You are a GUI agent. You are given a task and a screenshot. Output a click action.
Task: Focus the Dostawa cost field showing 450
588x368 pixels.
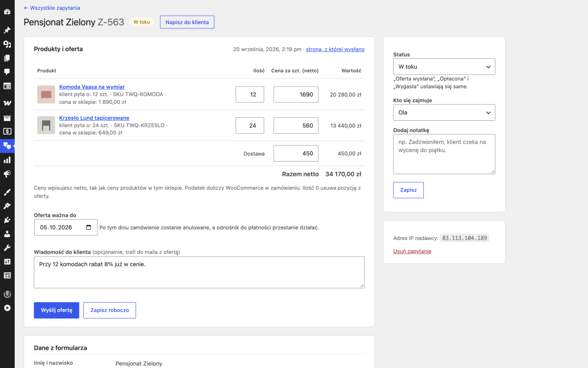296,154
